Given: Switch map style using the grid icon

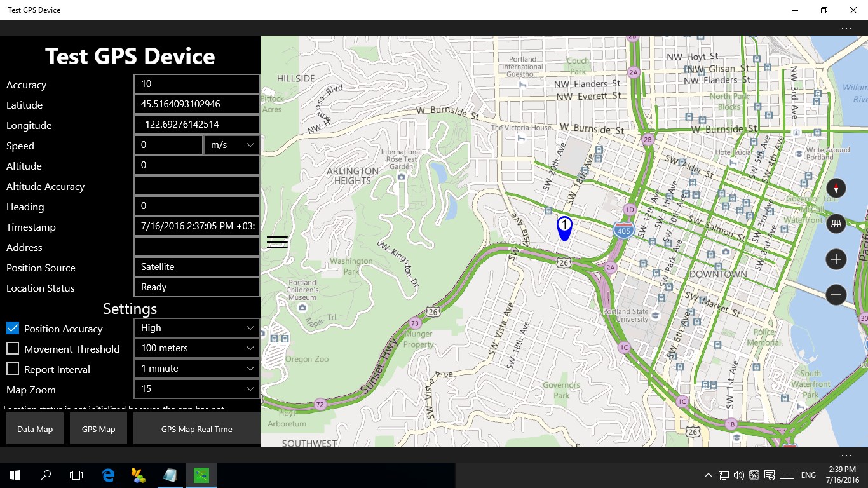Looking at the screenshot, I should (836, 223).
